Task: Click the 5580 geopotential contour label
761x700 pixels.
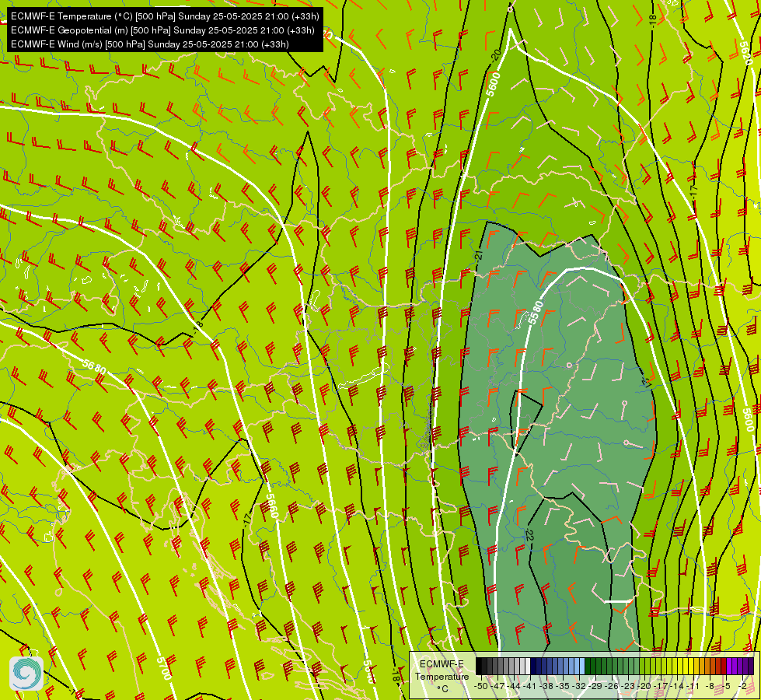Action: [x=536, y=313]
